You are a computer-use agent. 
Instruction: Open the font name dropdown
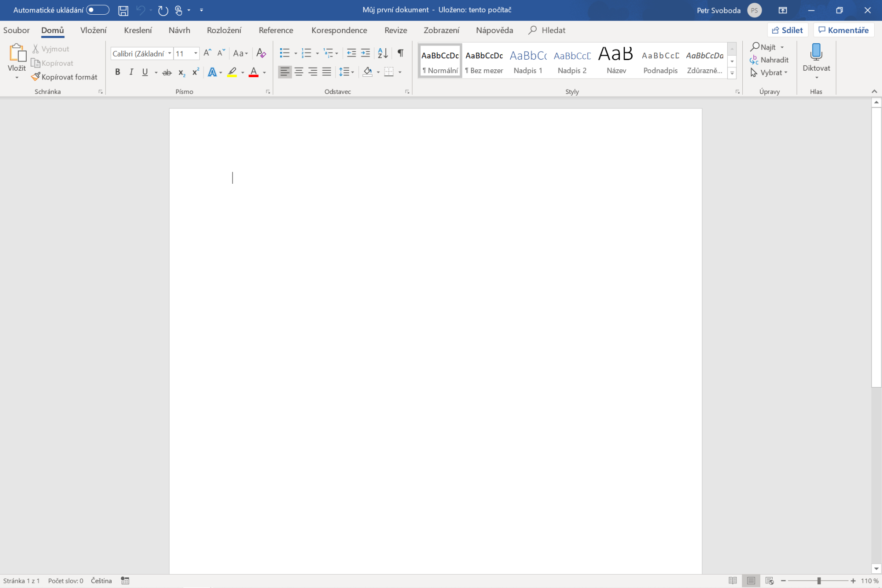pyautogui.click(x=170, y=53)
